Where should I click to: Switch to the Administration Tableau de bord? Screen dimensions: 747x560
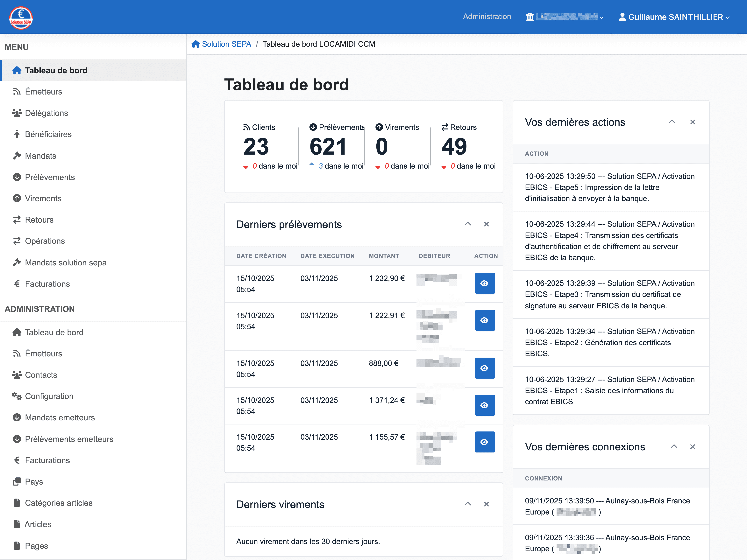pyautogui.click(x=54, y=332)
